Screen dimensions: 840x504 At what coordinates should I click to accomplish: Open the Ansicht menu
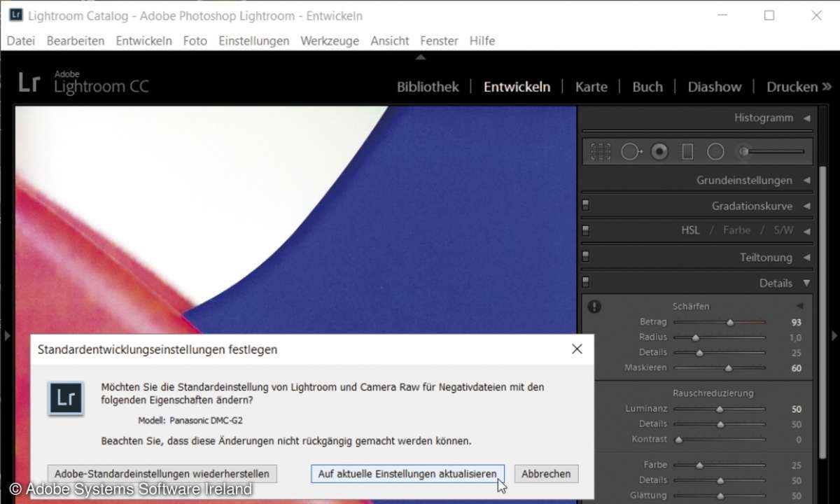point(390,41)
